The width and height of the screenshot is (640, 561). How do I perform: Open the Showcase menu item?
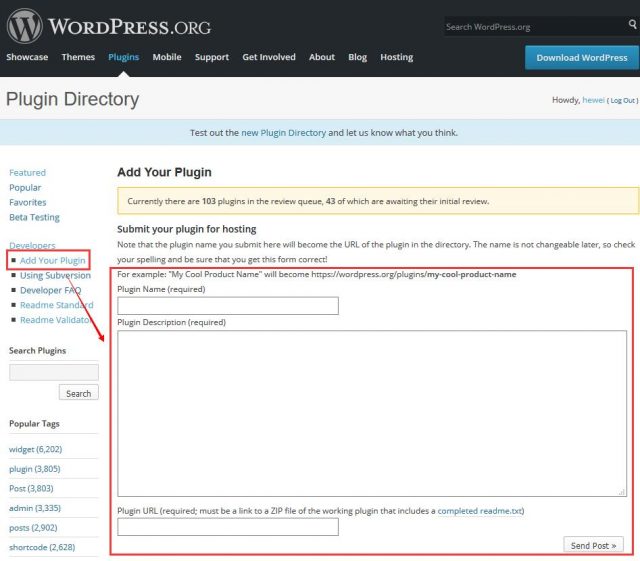[27, 57]
